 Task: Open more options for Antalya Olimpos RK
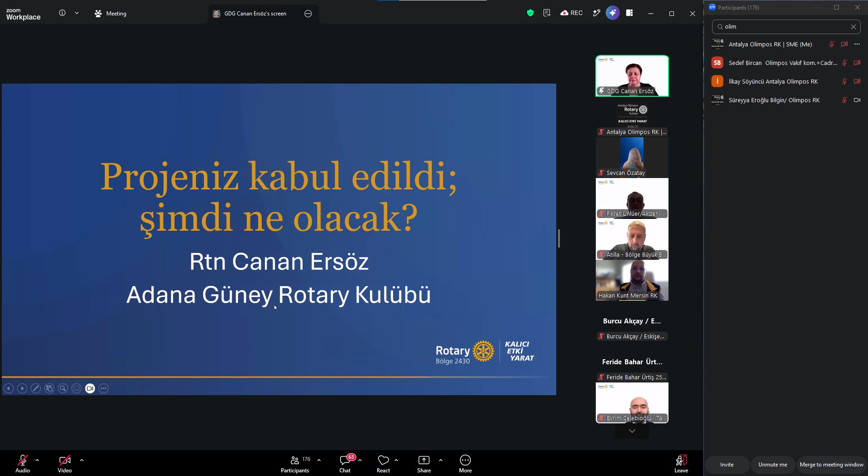(857, 44)
